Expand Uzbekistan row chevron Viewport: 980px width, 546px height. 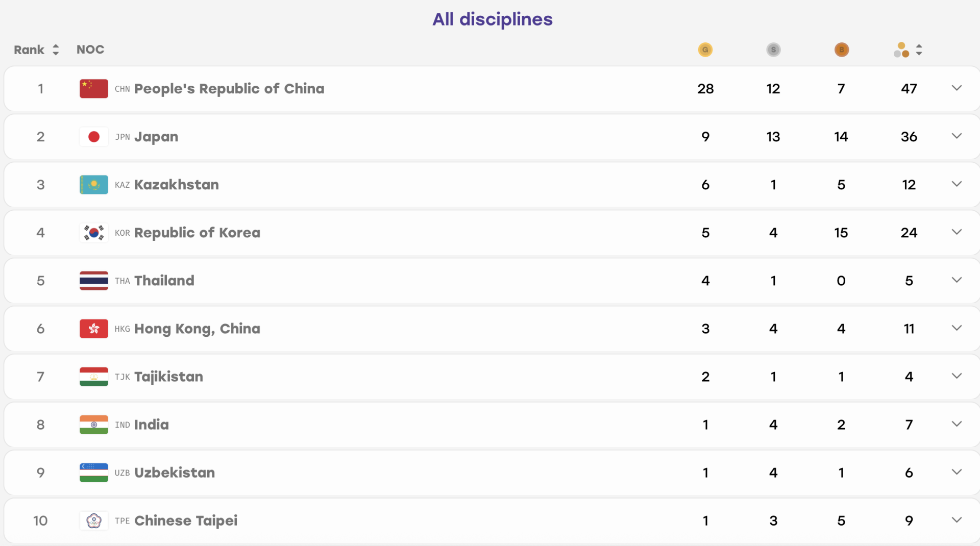[x=957, y=472]
